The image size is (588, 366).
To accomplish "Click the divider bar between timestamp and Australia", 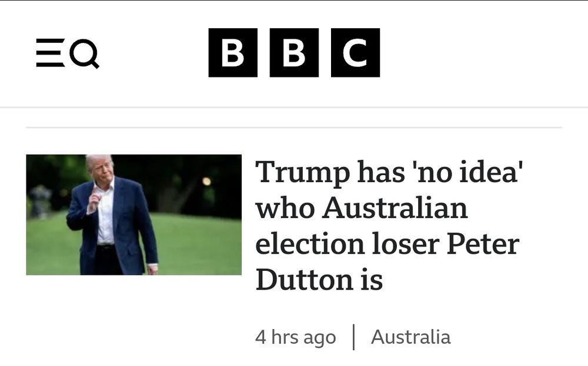I will point(355,337).
